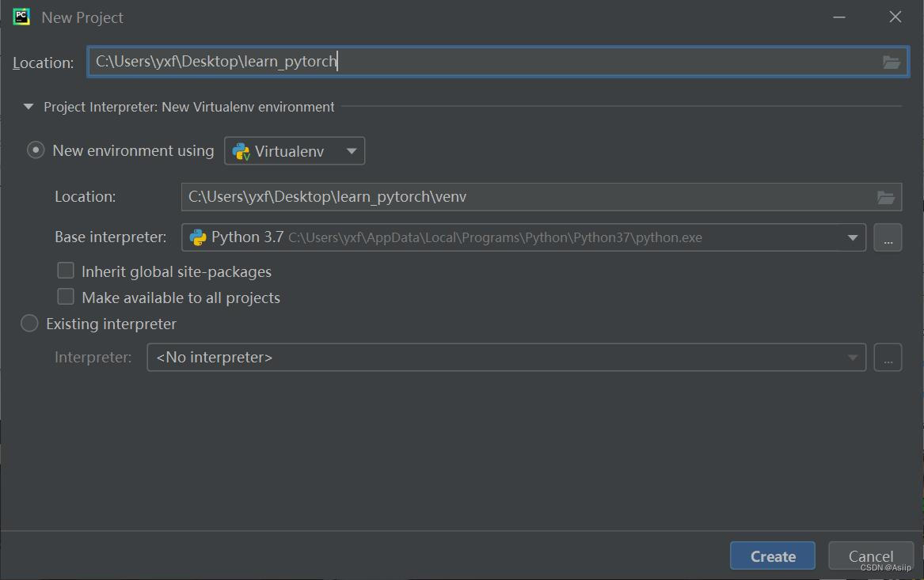Enable Inherit global site-packages checkbox
The image size is (924, 580).
click(66, 271)
